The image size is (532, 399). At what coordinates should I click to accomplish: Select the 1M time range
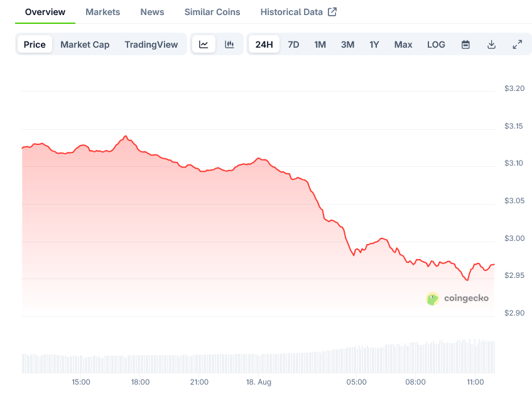[320, 45]
